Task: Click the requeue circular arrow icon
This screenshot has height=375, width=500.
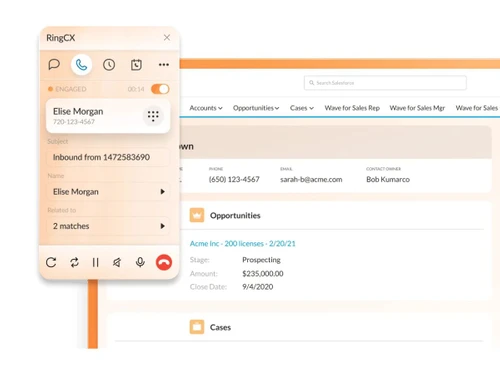Action: 51,262
